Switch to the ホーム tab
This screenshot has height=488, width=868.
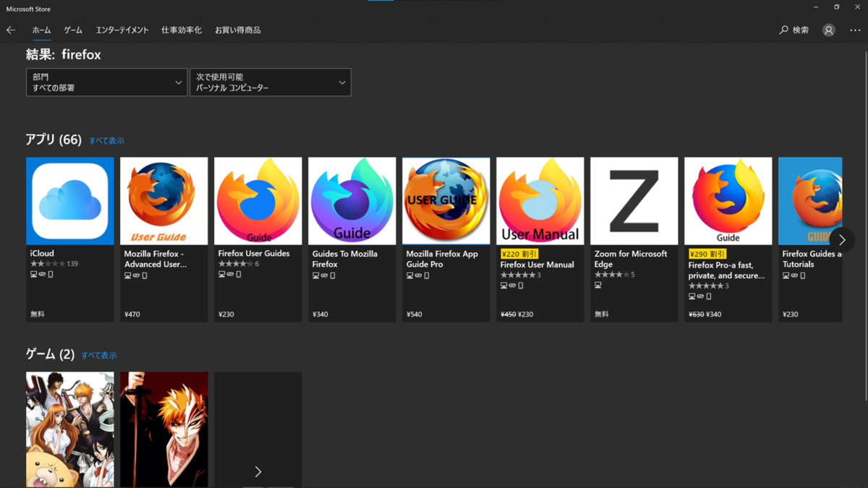tap(41, 30)
